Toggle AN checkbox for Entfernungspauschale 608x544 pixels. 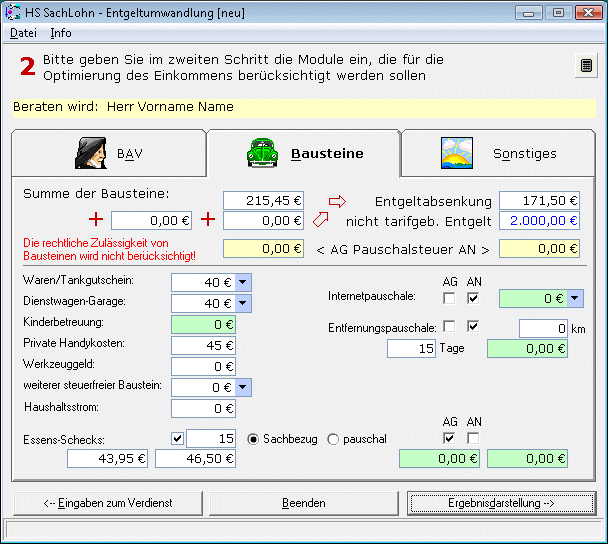tap(474, 327)
